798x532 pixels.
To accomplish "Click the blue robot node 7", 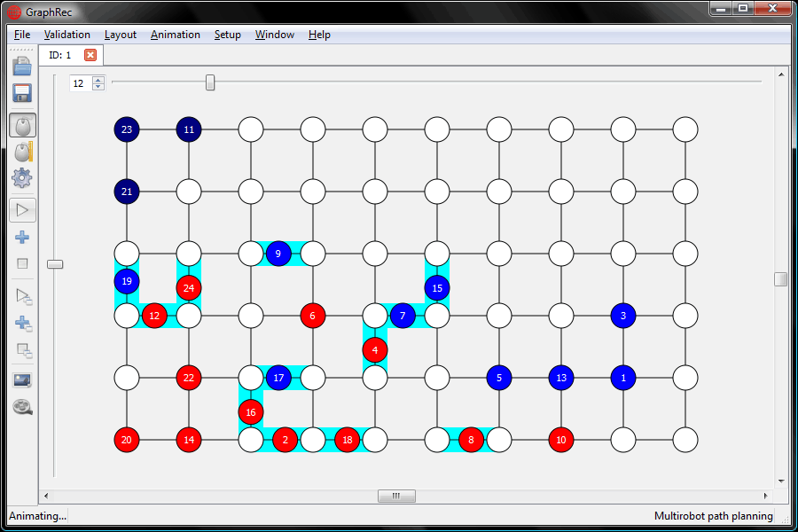I will click(403, 316).
